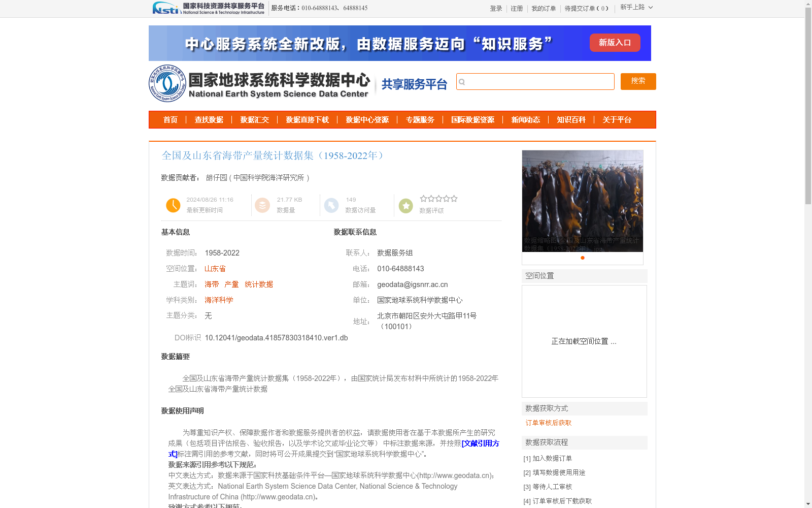Open 我的订单 link
The height and width of the screenshot is (508, 812).
point(544,9)
